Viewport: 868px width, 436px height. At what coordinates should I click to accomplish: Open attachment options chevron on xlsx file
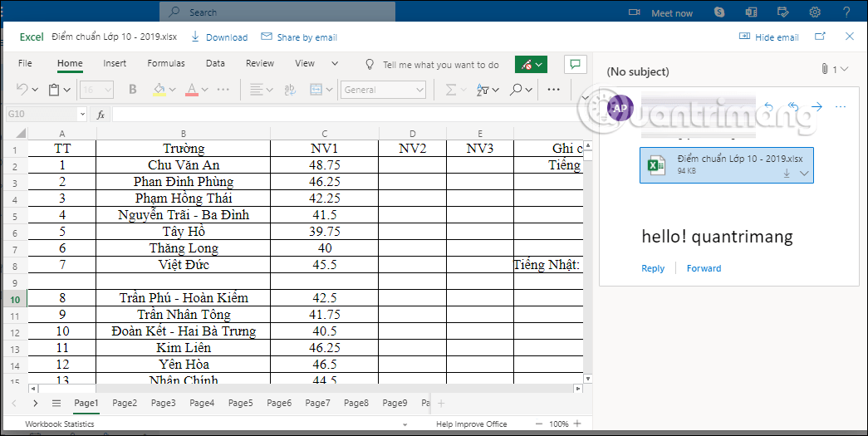pos(804,174)
